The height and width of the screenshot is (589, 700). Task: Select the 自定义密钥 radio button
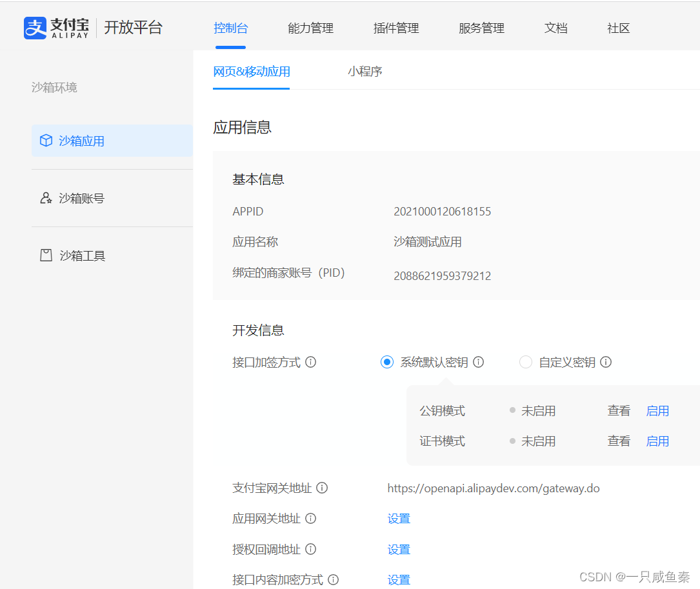click(526, 362)
